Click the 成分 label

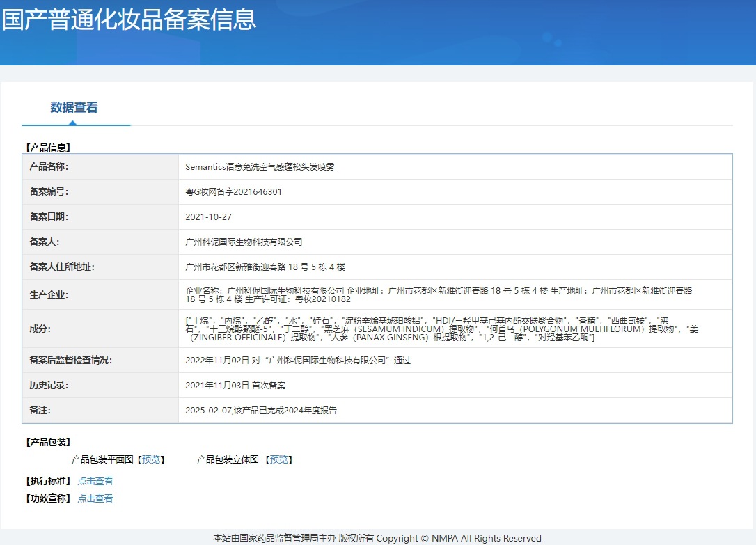pyautogui.click(x=40, y=329)
